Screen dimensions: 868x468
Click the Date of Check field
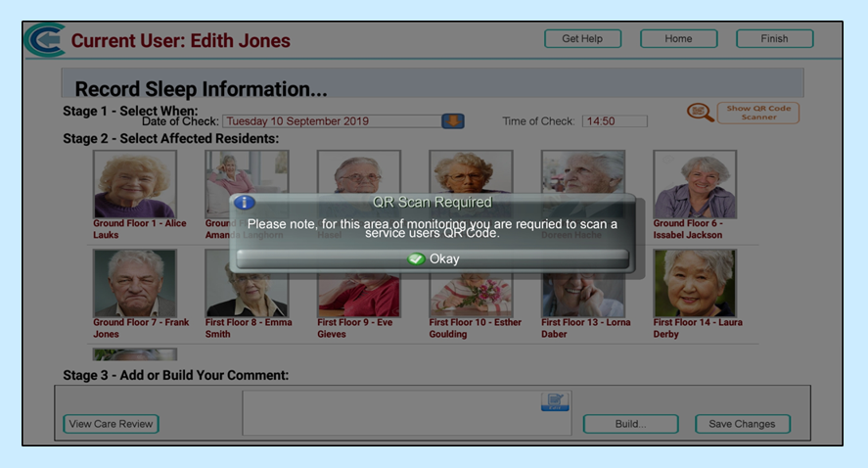click(332, 120)
